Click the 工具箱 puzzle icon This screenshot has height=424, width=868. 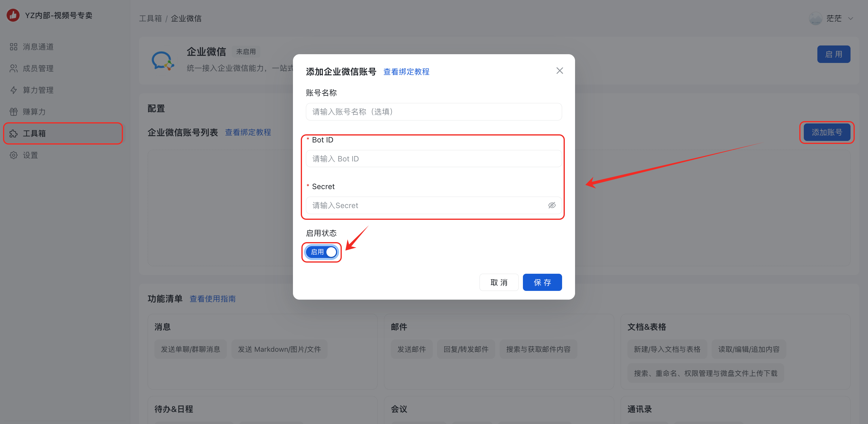click(14, 133)
